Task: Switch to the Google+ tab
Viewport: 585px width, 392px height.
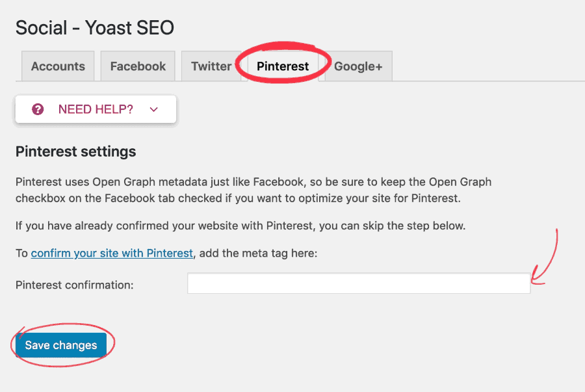Action: point(358,66)
